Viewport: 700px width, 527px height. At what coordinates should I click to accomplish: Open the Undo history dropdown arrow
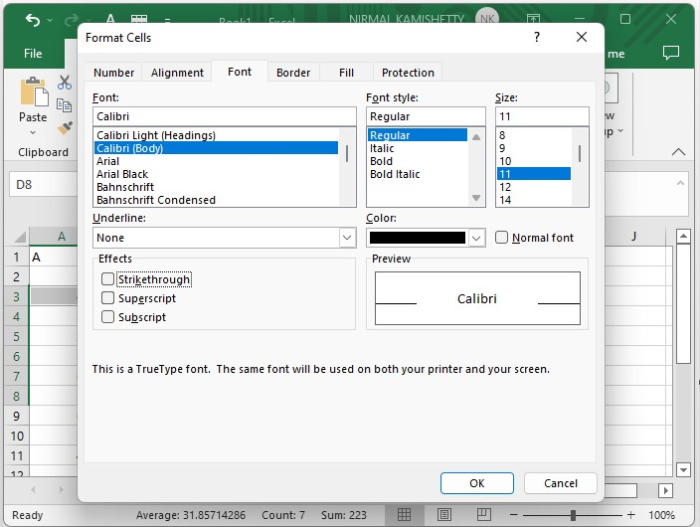50,20
